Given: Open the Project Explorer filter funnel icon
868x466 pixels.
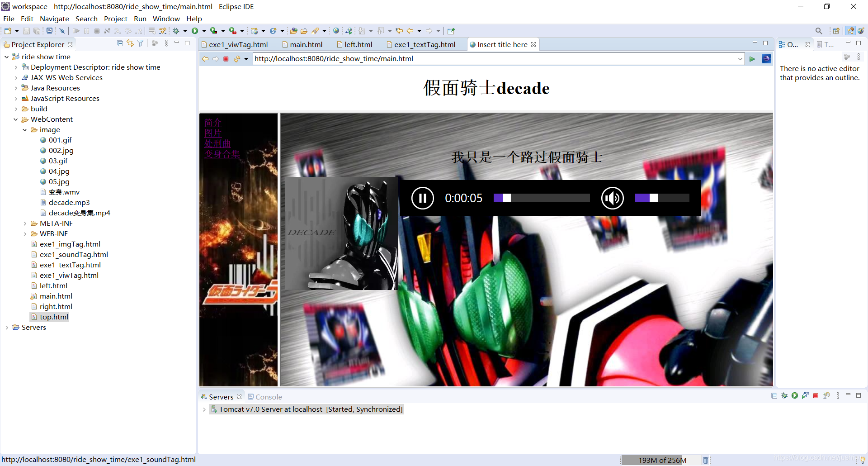Looking at the screenshot, I should click(141, 43).
